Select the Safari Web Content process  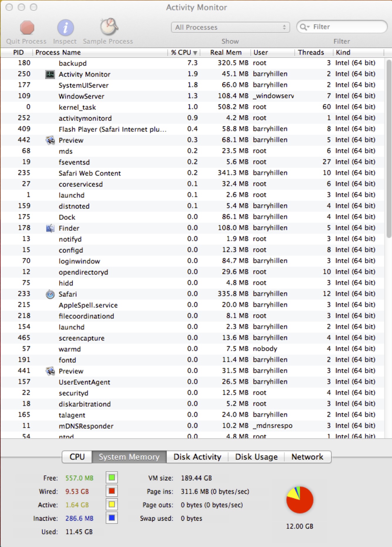pos(192,173)
